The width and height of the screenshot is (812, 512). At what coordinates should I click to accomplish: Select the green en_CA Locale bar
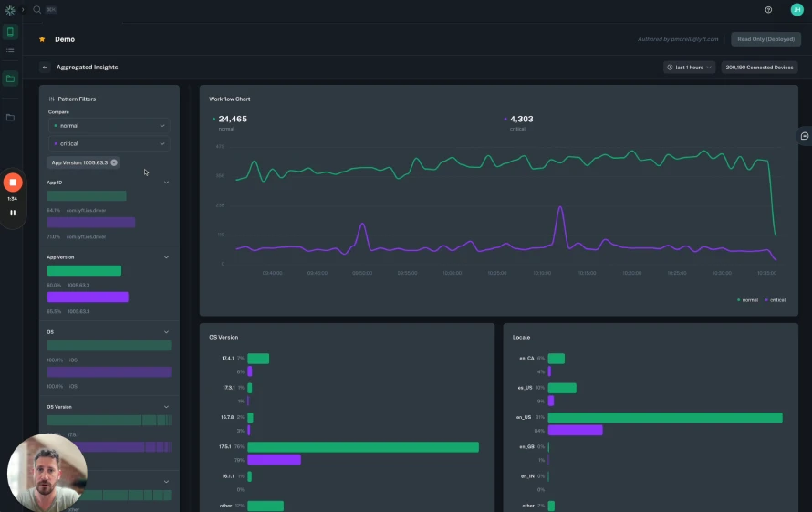(557, 359)
